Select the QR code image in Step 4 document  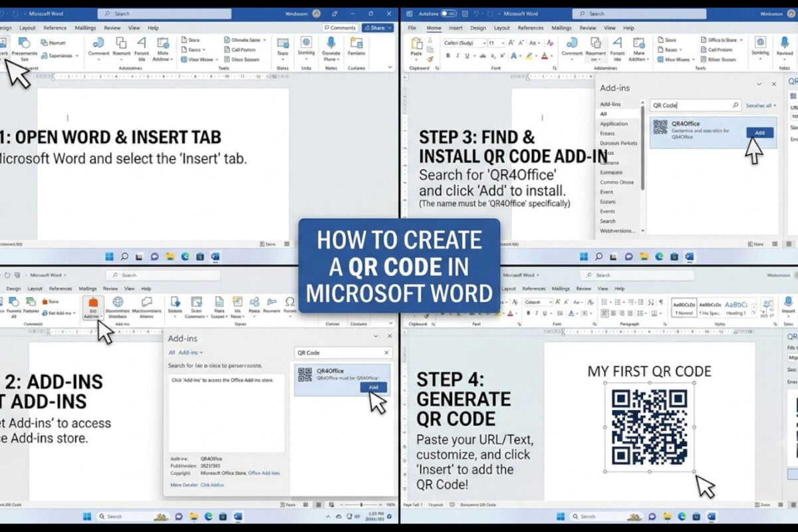(649, 426)
